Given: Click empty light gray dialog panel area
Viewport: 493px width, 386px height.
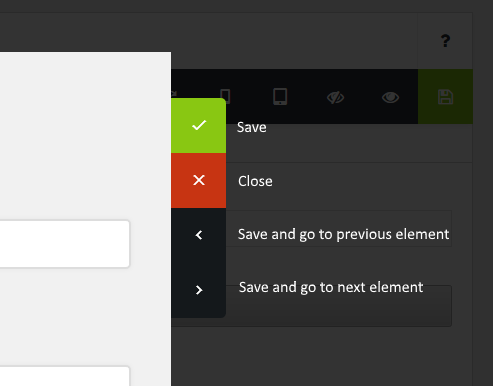Looking at the screenshot, I should [x=85, y=133].
